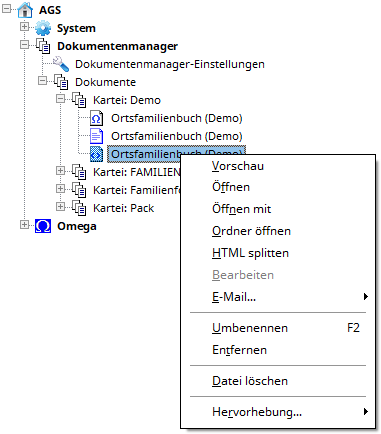Image resolution: width=381 pixels, height=434 pixels.
Task: Click the text document icon of the second Ortsfamilienbuch
Action: click(96, 136)
